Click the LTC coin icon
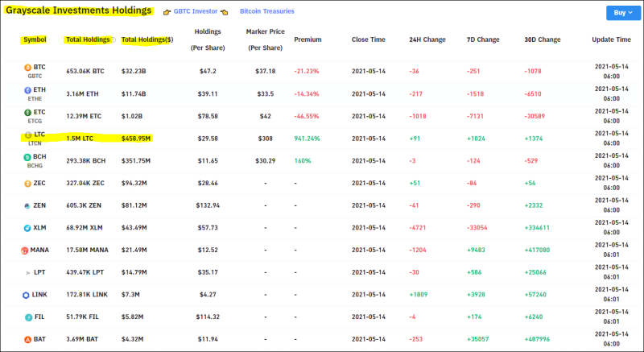 pos(28,135)
